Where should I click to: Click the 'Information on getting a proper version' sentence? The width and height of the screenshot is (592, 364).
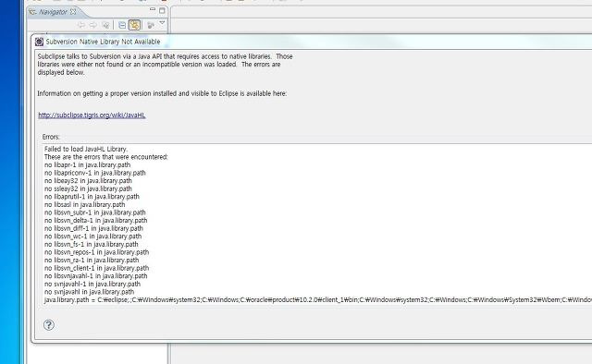coord(162,93)
